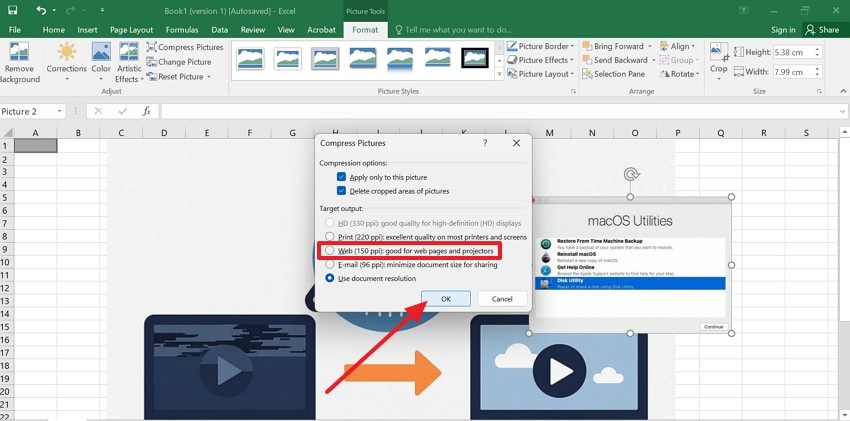Viewport: 850px width, 421px height.
Task: Click the Reset Picture icon
Action: point(151,76)
